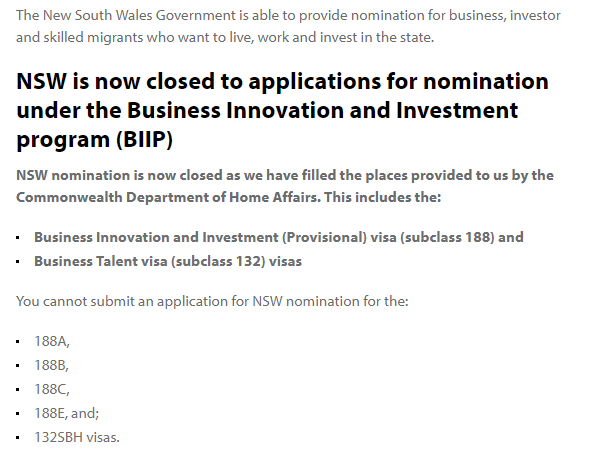
Task: Click the bold 'NSW nomination is now closed' paragraph
Action: point(285,186)
